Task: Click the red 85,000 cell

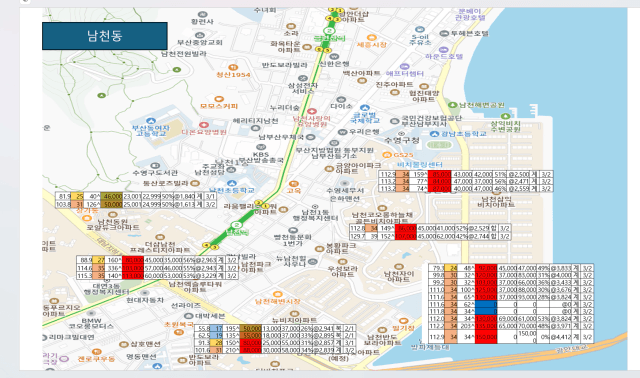Action: click(440, 174)
